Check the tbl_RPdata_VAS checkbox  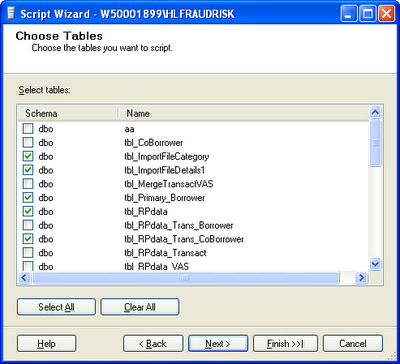28,266
